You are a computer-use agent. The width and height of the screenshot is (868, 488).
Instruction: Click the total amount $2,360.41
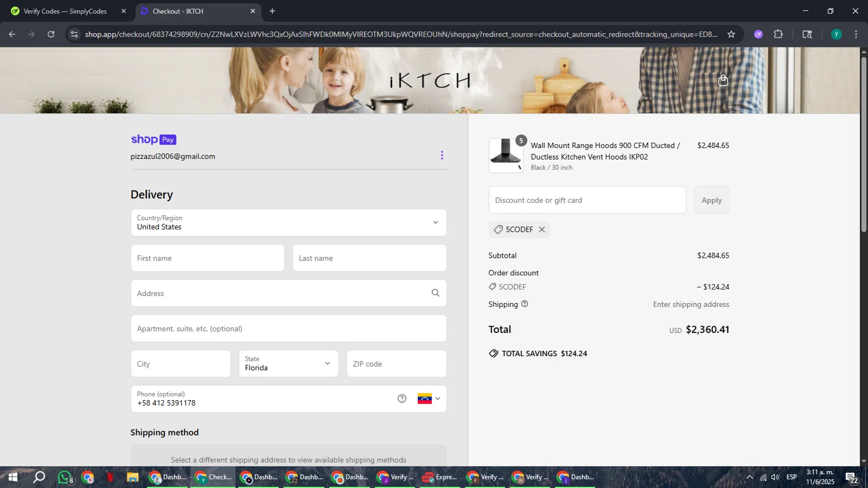(x=708, y=330)
